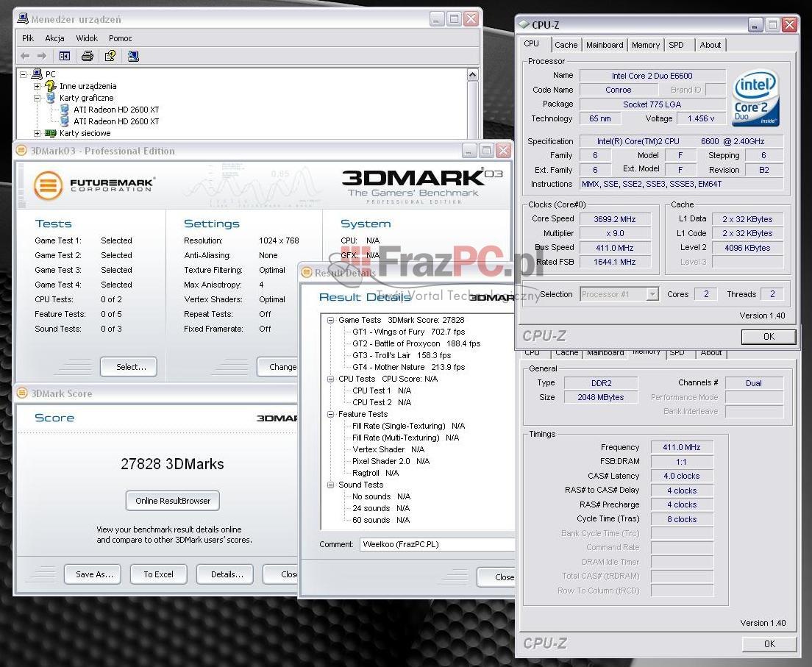Select the Ragtroll result row
Viewport: 812px width, 667px height.
coord(375,473)
